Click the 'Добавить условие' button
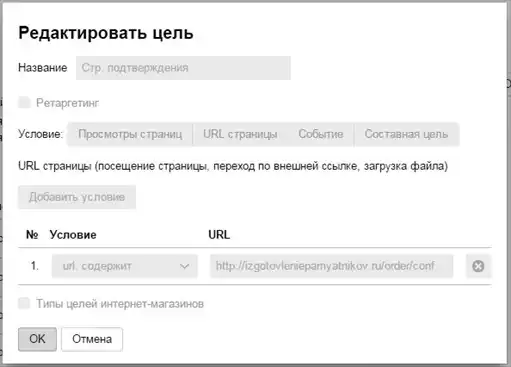 click(77, 197)
